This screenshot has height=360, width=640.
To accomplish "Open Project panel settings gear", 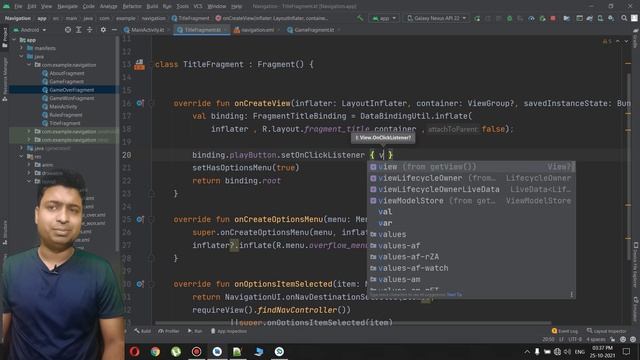I will click(x=103, y=30).
